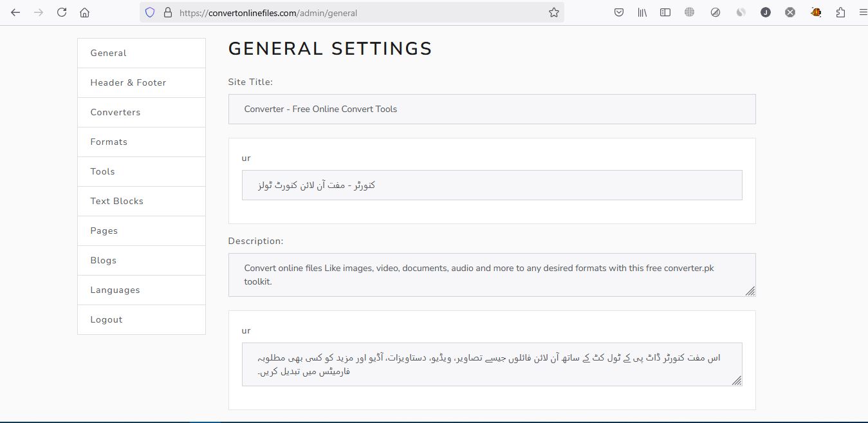Click the orange fish extension icon
This screenshot has width=868, height=423.
(816, 12)
